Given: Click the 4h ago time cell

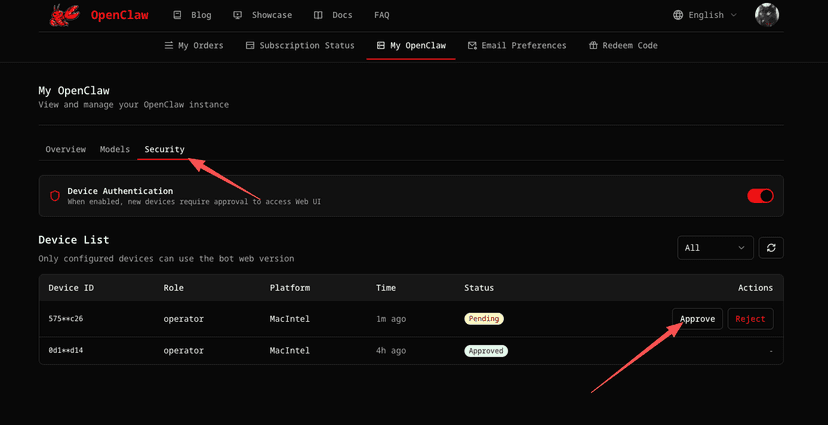Looking at the screenshot, I should pos(391,351).
